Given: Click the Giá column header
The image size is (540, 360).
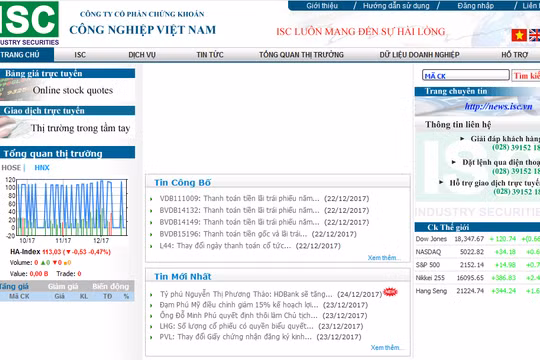Looking at the screenshot, I should (59, 296).
